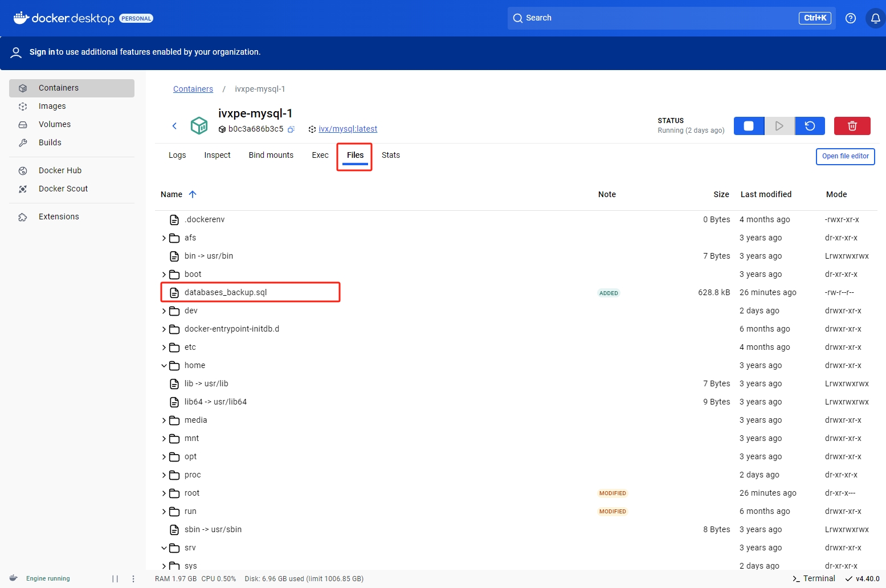
Task: Click the Builds wrench icon in sidebar
Action: 23,143
